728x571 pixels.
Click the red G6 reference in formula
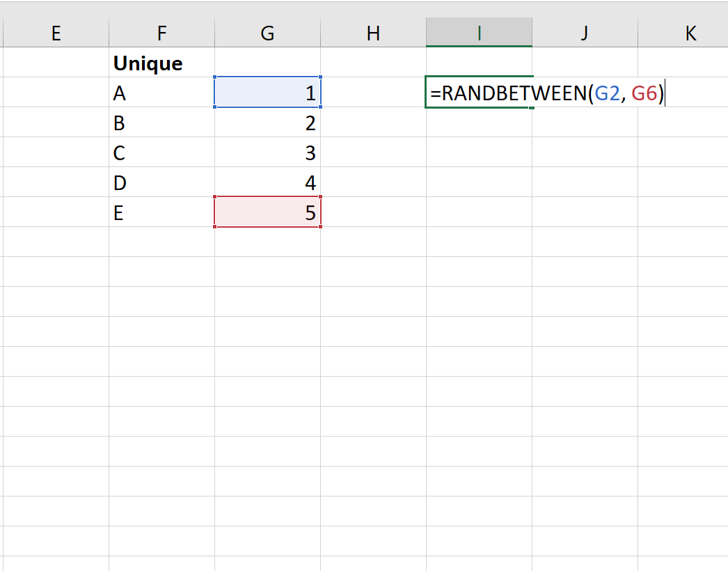pos(644,93)
